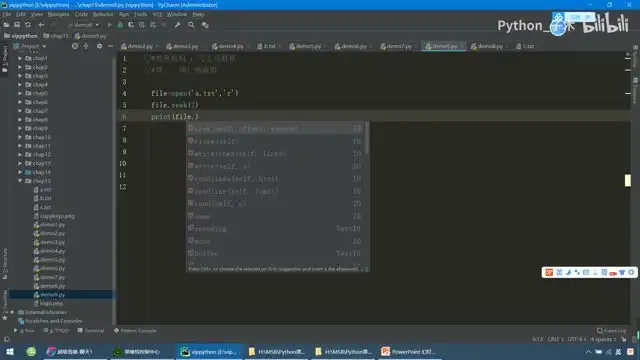Open the run configuration dropdown
640x360 pixels.
[x=84, y=25]
